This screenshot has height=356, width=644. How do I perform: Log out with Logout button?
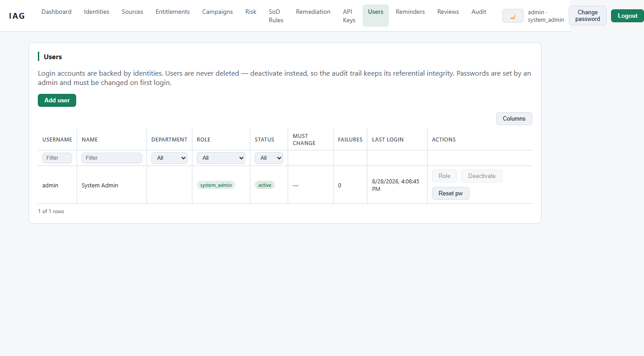[x=628, y=16]
